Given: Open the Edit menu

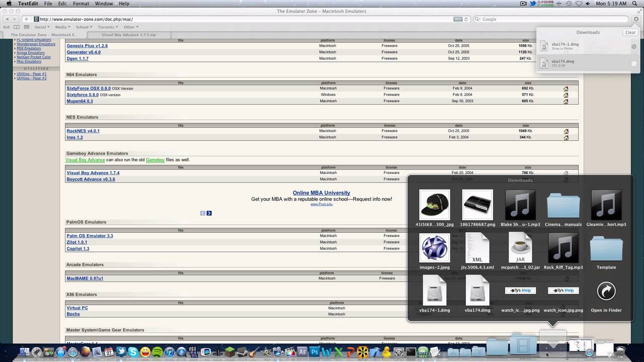Looking at the screenshot, I should pos(62,4).
